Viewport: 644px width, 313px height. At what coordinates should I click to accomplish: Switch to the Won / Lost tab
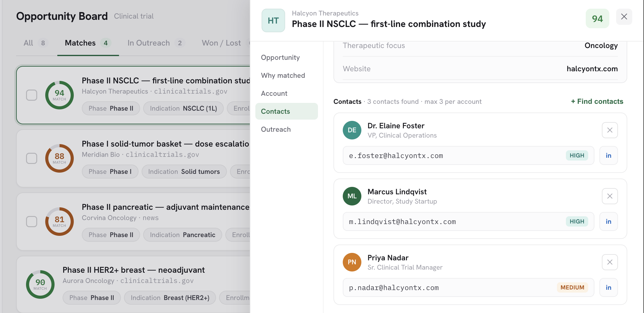coord(221,43)
